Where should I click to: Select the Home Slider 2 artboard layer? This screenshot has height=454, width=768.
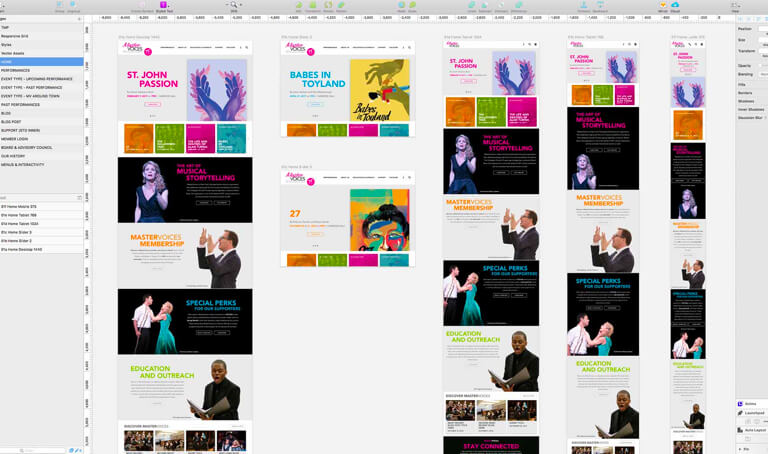pyautogui.click(x=42, y=241)
